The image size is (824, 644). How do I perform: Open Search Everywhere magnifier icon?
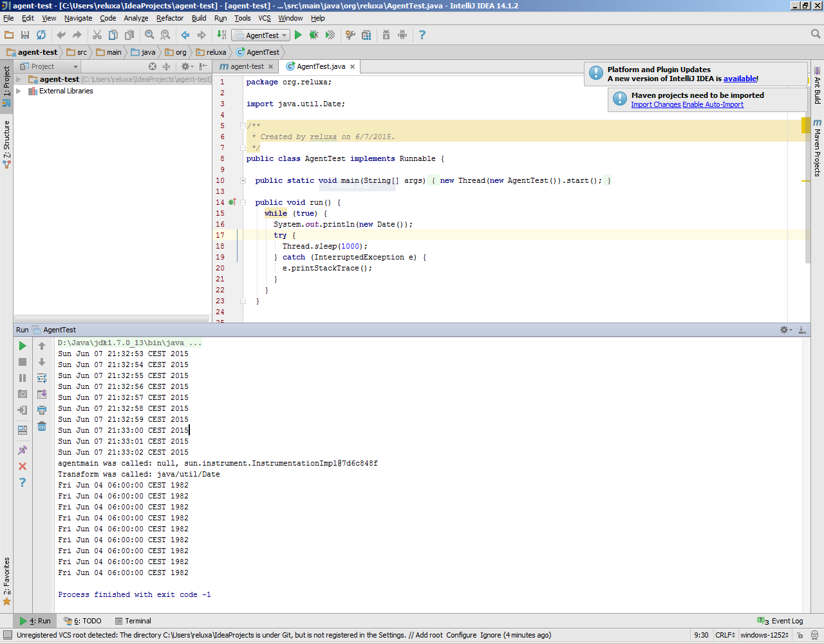816,34
